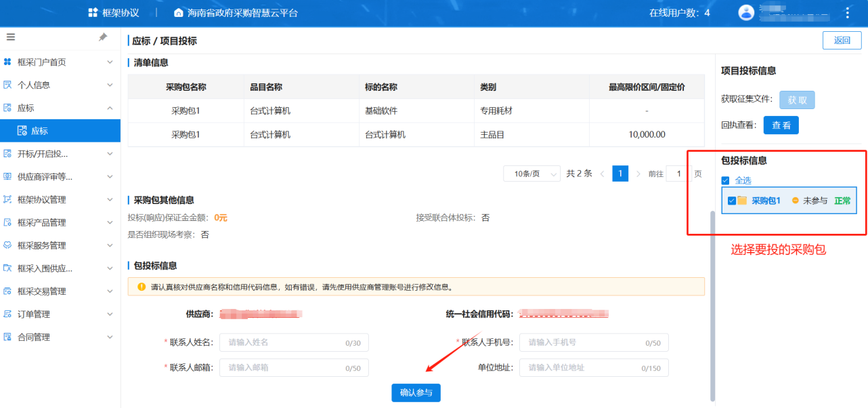
Task: Click the 框采交易管理 sidebar icon
Action: [8, 291]
